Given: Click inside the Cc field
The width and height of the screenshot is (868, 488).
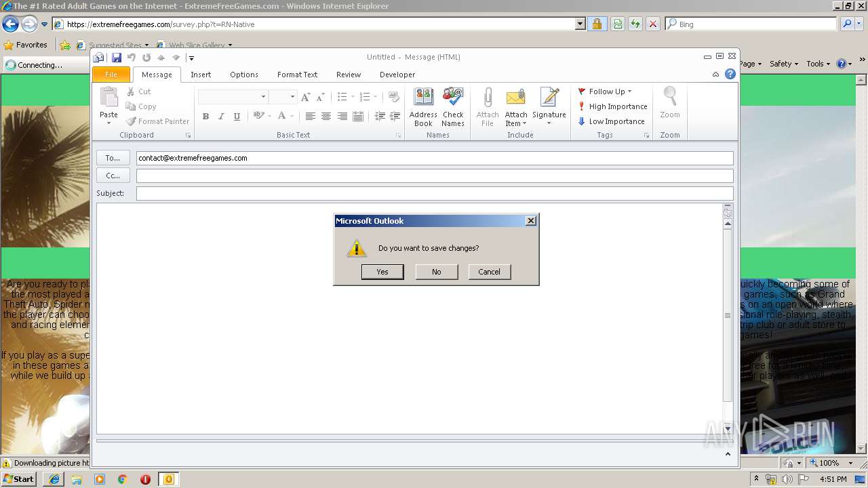Looking at the screenshot, I should click(x=435, y=176).
